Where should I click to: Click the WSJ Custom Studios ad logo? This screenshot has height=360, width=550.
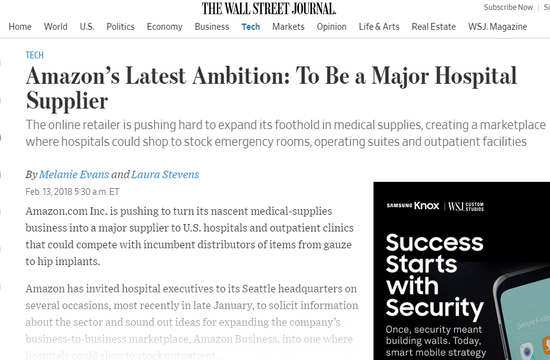pyautogui.click(x=466, y=207)
